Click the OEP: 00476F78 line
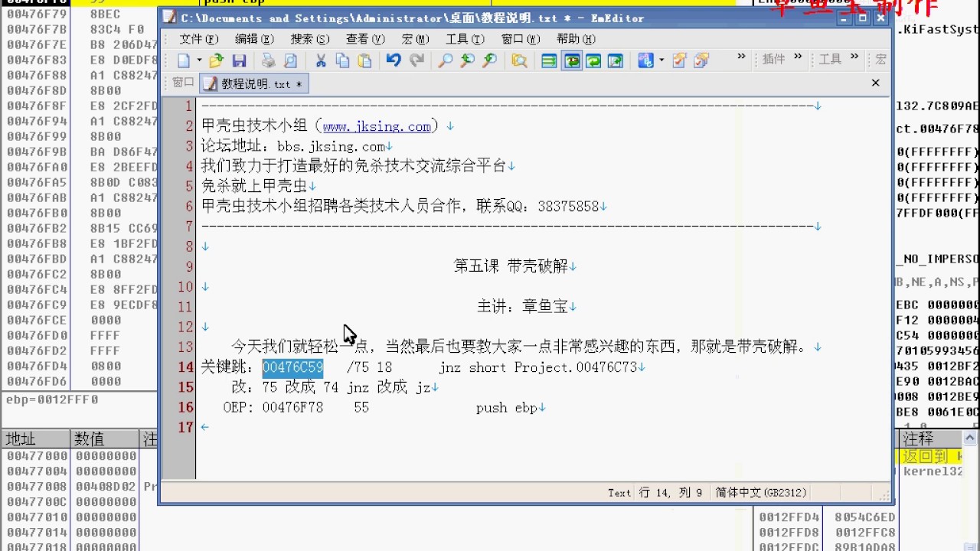The image size is (980, 551). (381, 408)
